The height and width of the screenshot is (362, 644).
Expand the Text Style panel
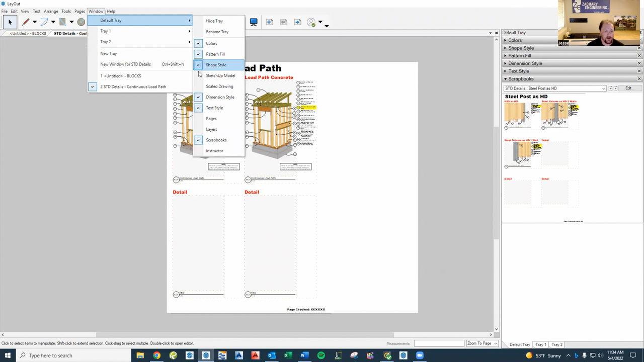tap(505, 71)
